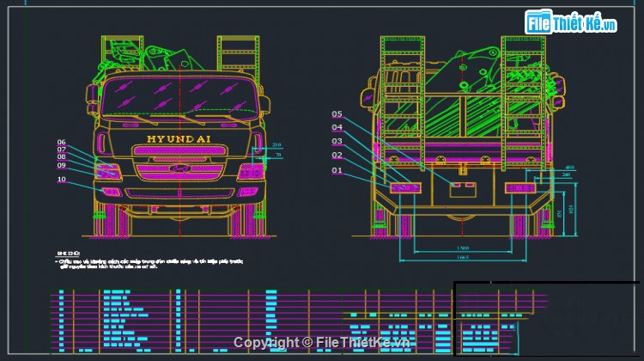644x361 pixels.
Task: Select callout label 03 on rear view
Action: coord(337,141)
